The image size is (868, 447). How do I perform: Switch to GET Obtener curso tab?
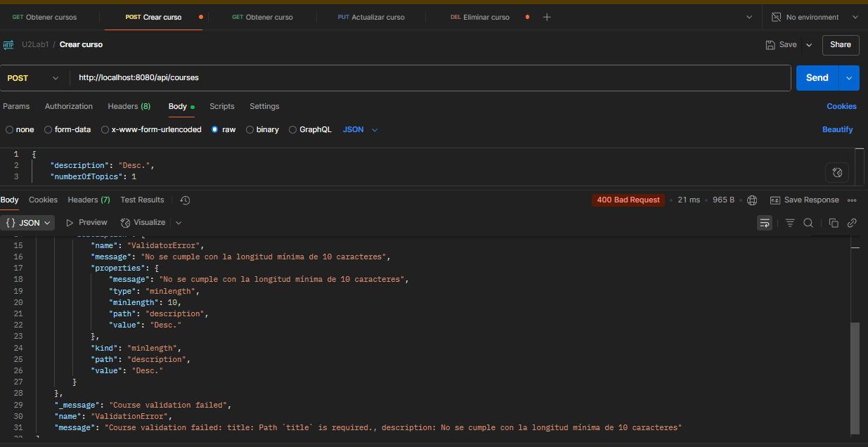click(x=263, y=17)
